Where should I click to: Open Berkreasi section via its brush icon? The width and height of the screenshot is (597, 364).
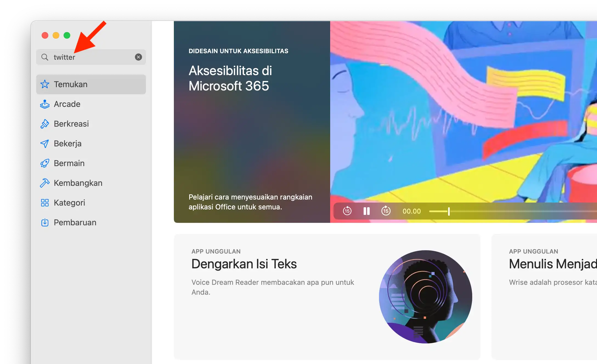[x=45, y=124]
